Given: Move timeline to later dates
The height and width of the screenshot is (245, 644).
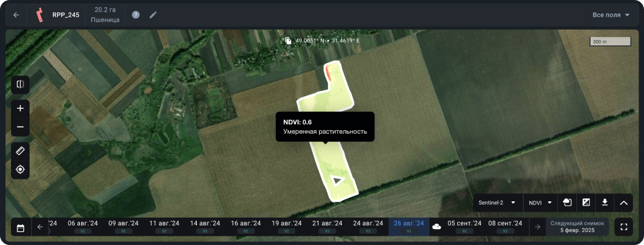Looking at the screenshot, I should [537, 227].
